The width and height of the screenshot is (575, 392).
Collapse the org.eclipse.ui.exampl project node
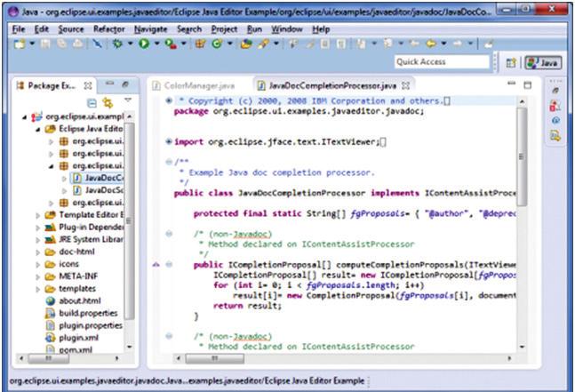click(x=24, y=117)
